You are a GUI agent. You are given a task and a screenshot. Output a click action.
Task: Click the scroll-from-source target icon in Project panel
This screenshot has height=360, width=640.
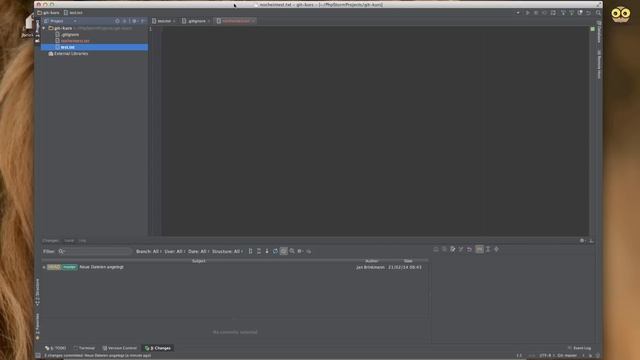pyautogui.click(x=117, y=21)
